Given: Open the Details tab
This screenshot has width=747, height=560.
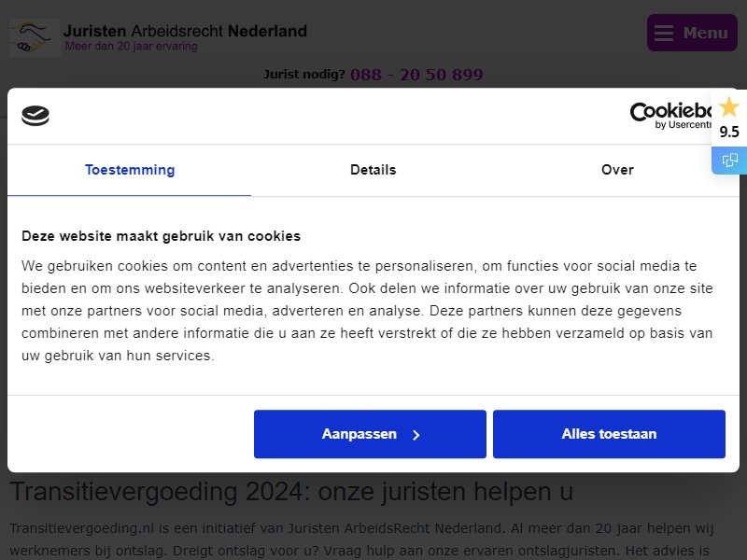Looking at the screenshot, I should pyautogui.click(x=373, y=170).
